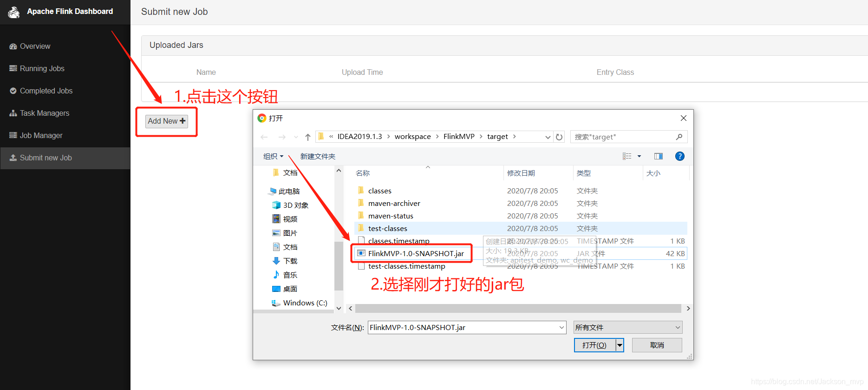The height and width of the screenshot is (390, 868).
Task: Sort by 大小 column header
Action: pos(653,173)
